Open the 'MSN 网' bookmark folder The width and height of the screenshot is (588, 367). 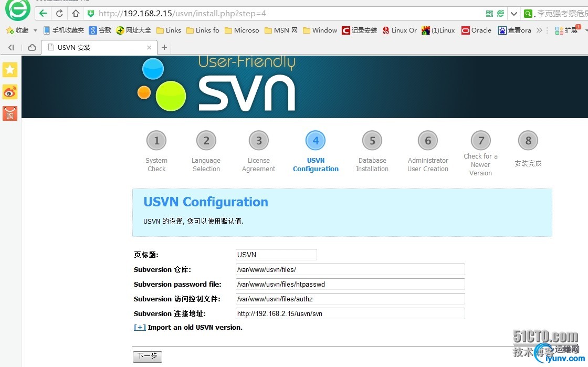point(281,30)
